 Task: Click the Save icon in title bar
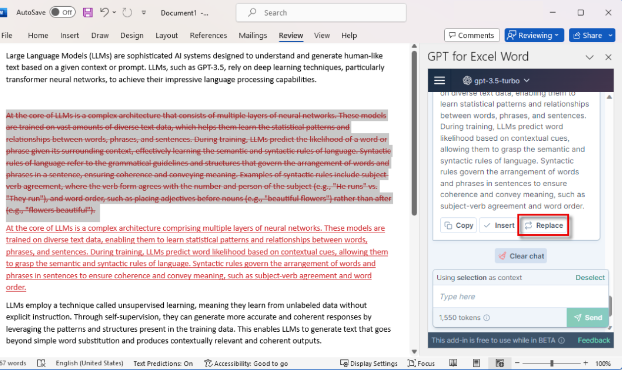88,13
